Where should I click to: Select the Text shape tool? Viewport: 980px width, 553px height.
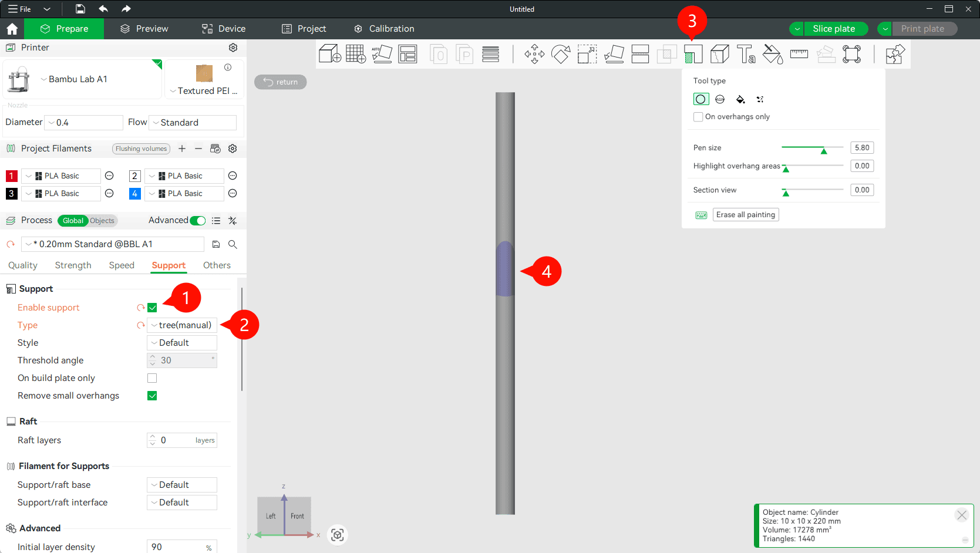pos(746,55)
